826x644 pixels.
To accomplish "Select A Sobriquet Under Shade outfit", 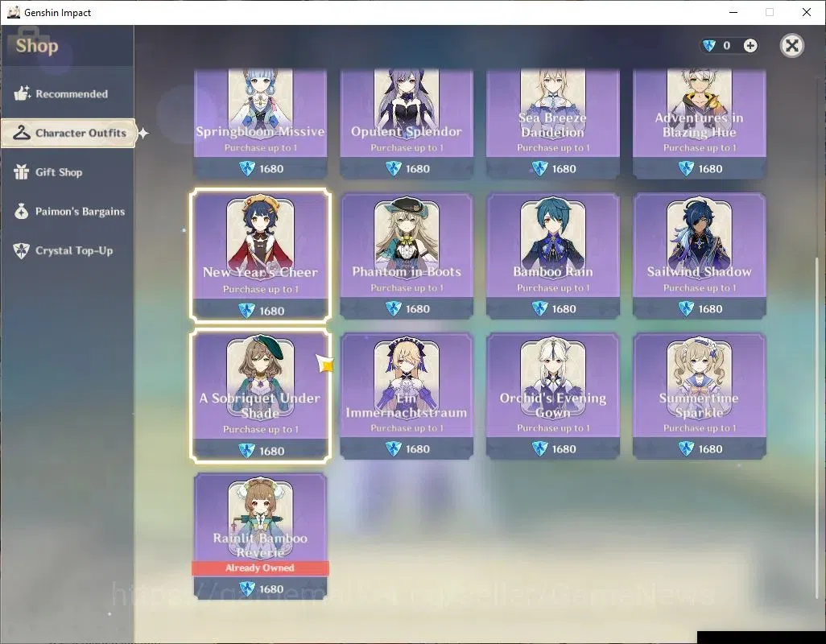I will tap(260, 396).
